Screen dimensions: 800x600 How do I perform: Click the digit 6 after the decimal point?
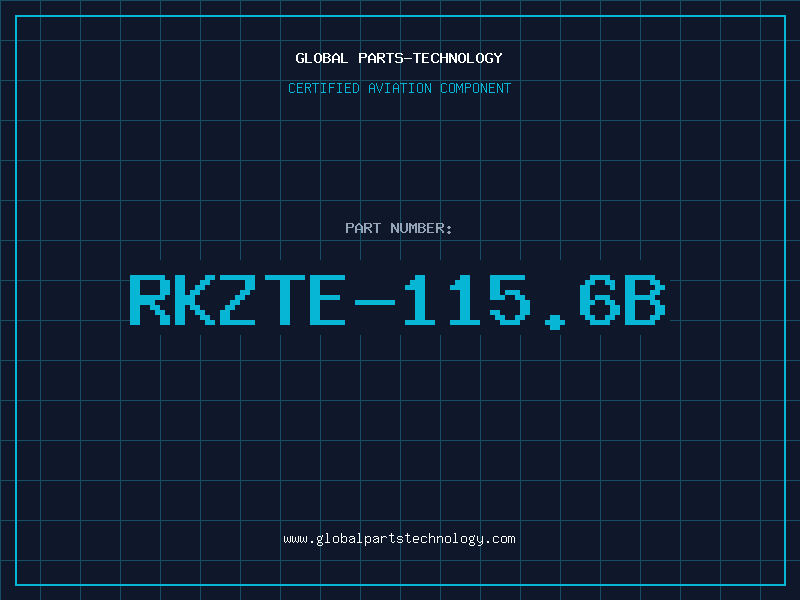[600, 300]
